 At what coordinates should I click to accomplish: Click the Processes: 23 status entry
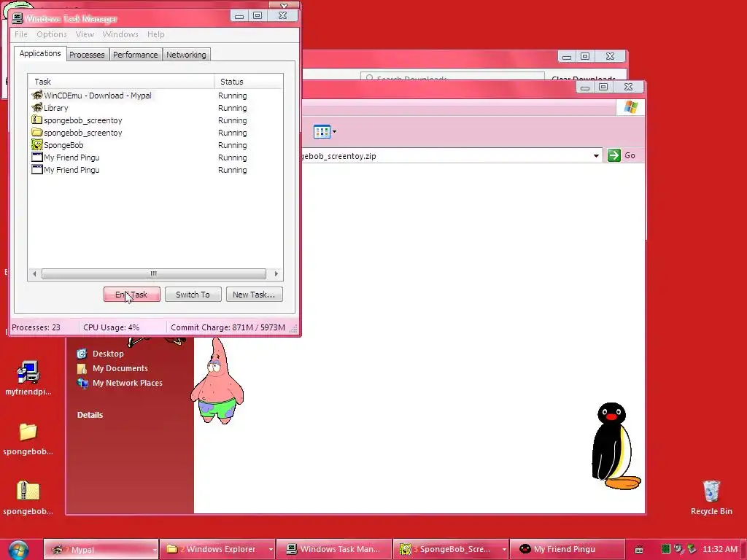(x=36, y=327)
